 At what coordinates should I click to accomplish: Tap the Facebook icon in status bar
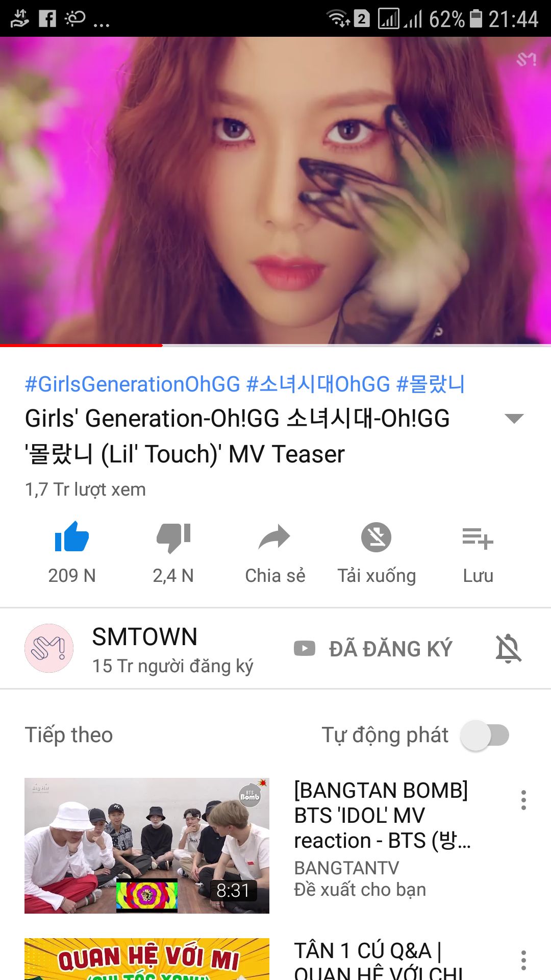click(x=47, y=19)
